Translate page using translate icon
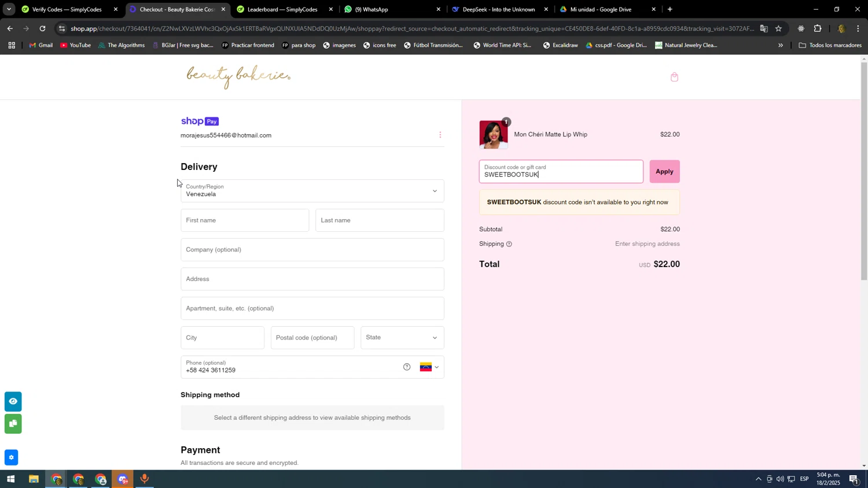The image size is (868, 488). click(764, 28)
